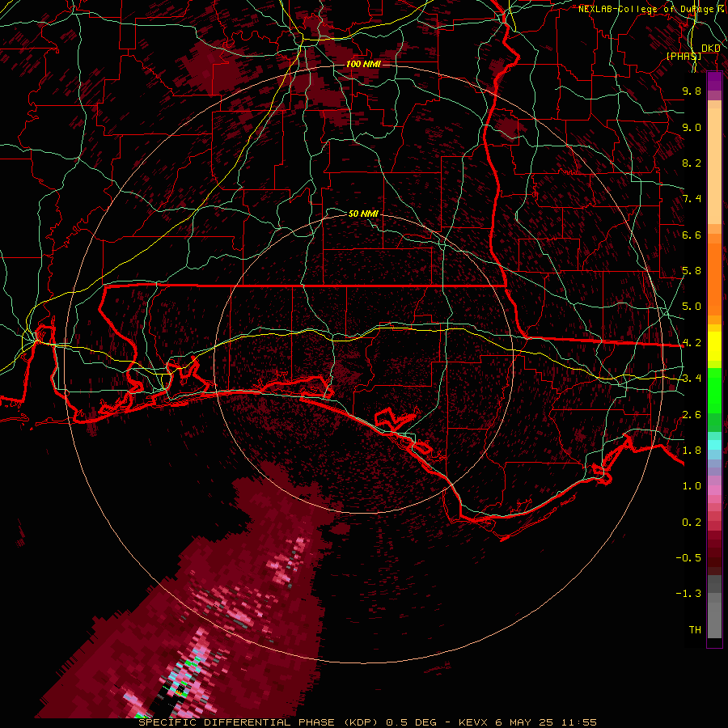
Task: Select the 5.8 legend value
Action: pyautogui.click(x=692, y=271)
